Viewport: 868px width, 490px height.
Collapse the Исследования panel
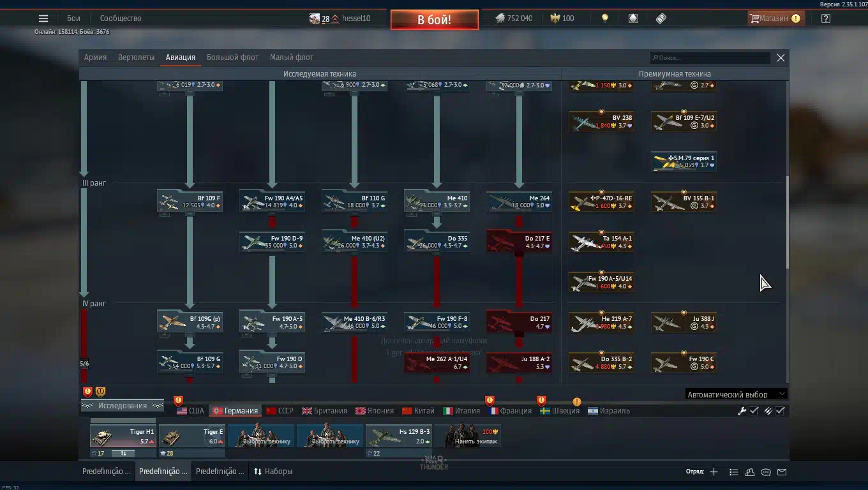122,406
